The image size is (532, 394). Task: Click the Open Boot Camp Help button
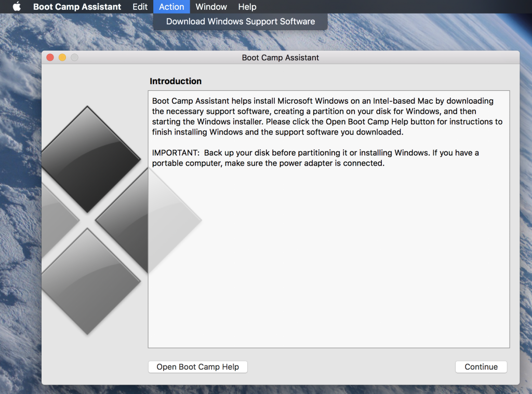point(198,367)
